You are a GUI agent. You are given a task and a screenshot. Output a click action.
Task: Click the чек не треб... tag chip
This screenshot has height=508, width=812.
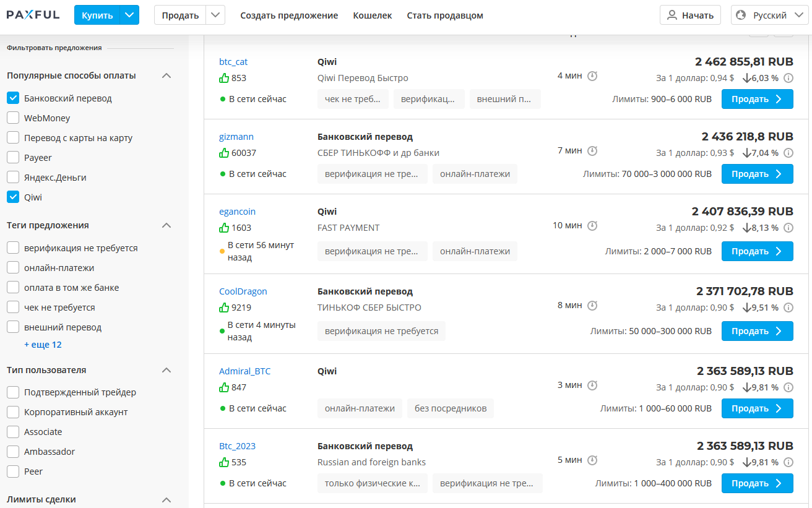tap(353, 99)
